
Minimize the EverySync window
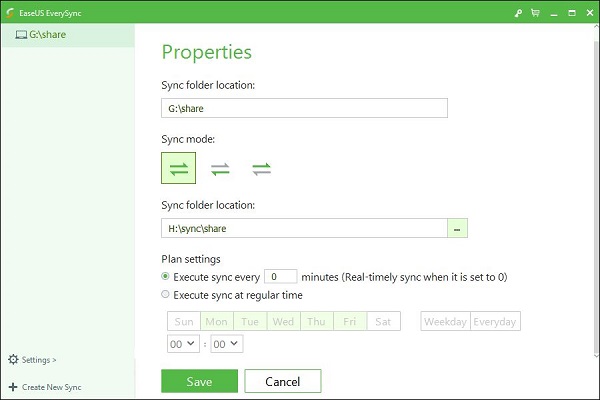point(554,14)
